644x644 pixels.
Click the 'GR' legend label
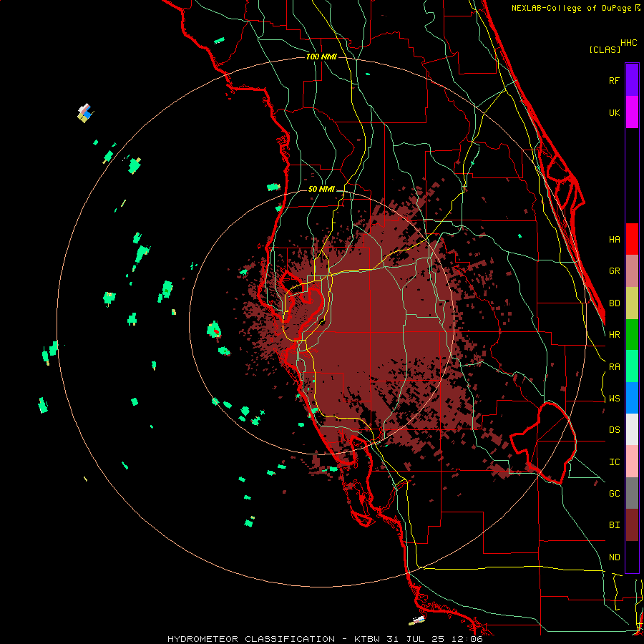coord(614,271)
